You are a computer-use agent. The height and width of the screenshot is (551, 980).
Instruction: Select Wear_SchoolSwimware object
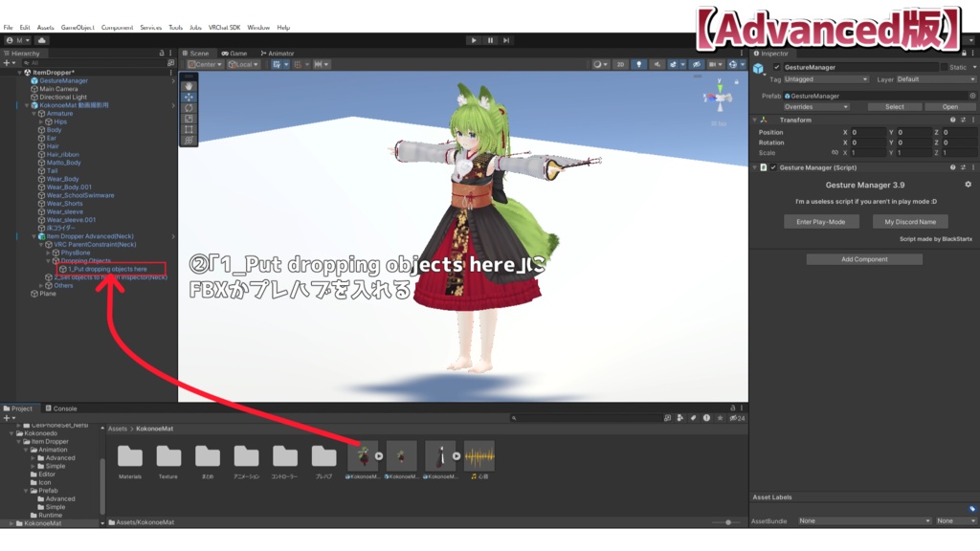[80, 195]
